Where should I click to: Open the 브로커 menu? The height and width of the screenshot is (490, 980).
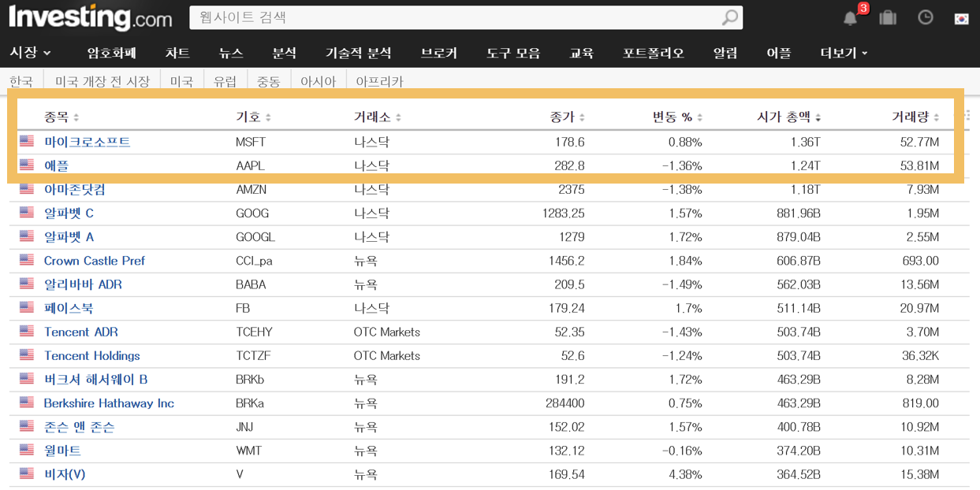[438, 53]
